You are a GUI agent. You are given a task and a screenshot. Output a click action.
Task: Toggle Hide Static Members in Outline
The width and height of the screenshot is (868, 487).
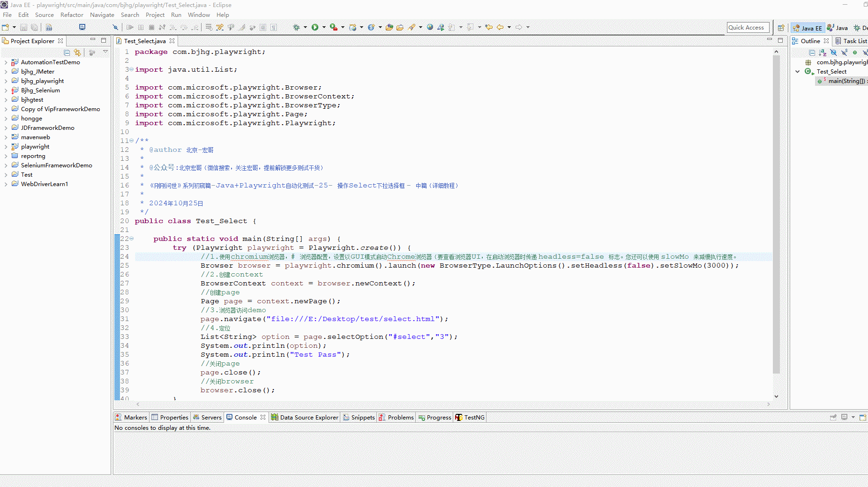[x=844, y=52]
